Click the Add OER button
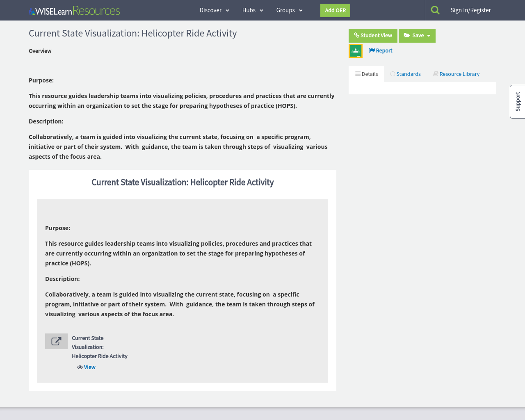This screenshot has width=525, height=420. [x=335, y=10]
